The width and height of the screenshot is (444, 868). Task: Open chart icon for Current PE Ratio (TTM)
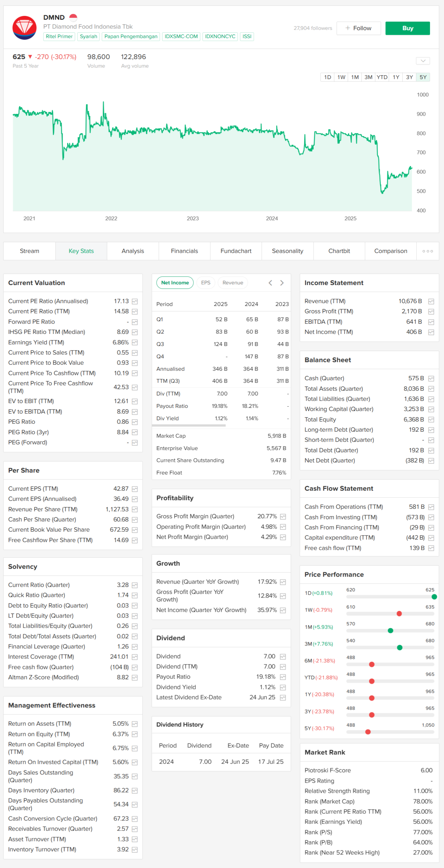pyautogui.click(x=135, y=312)
